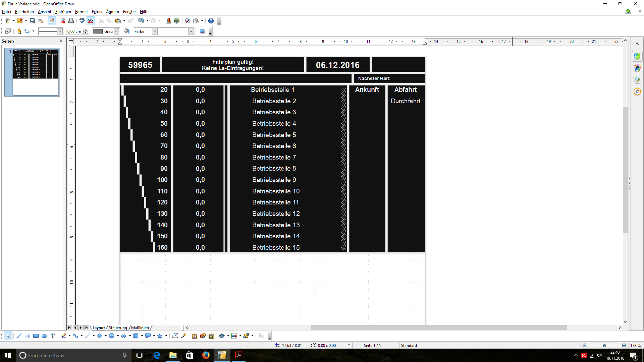The image size is (644, 362).
Task: Open the Farbe fill style dropdown
Action: click(155, 31)
